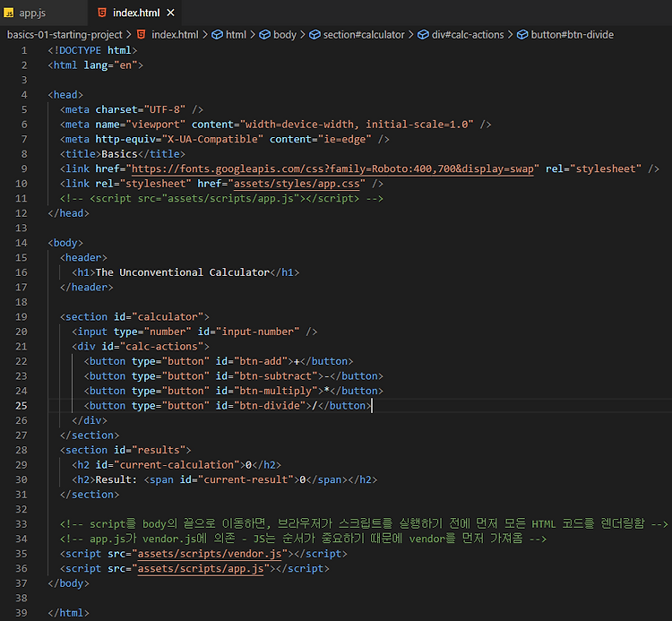Click the "X-UA-Compatible" value

point(212,139)
